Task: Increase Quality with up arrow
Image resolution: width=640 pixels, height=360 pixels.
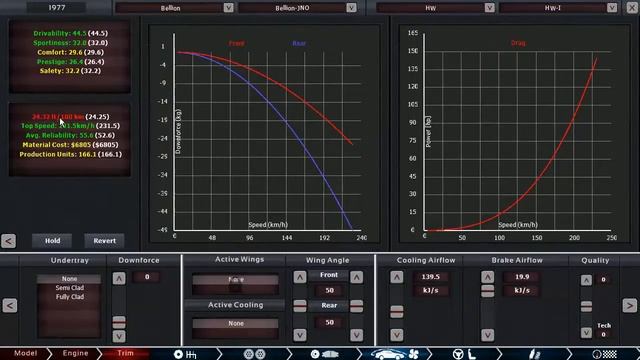Action: [x=587, y=280]
